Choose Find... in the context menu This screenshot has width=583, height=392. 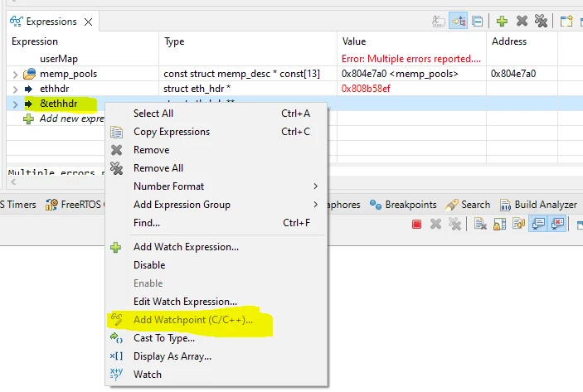[216, 223]
